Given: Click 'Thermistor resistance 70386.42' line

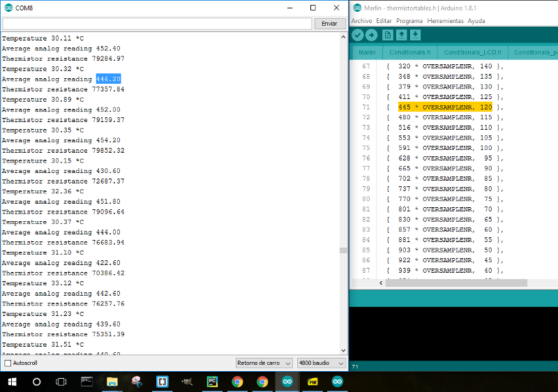Looking at the screenshot, I should click(x=63, y=273).
